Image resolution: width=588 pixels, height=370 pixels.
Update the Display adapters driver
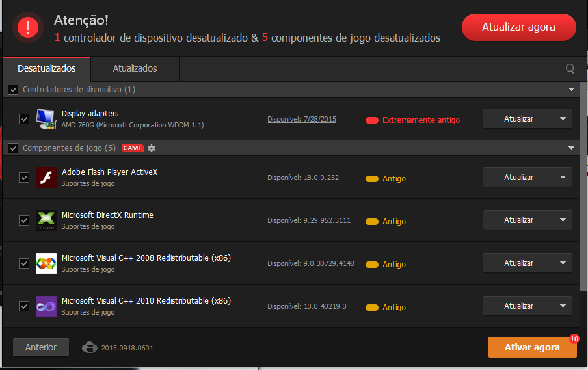(518, 118)
